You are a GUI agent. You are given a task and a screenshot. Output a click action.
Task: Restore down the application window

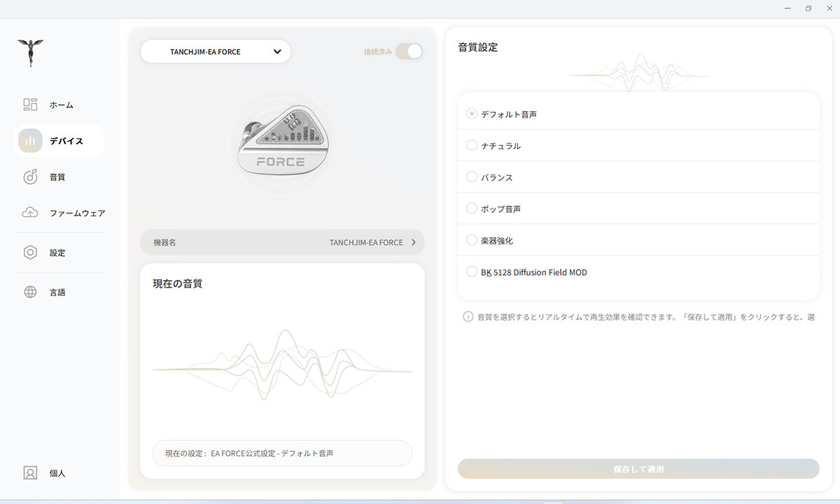(x=808, y=8)
